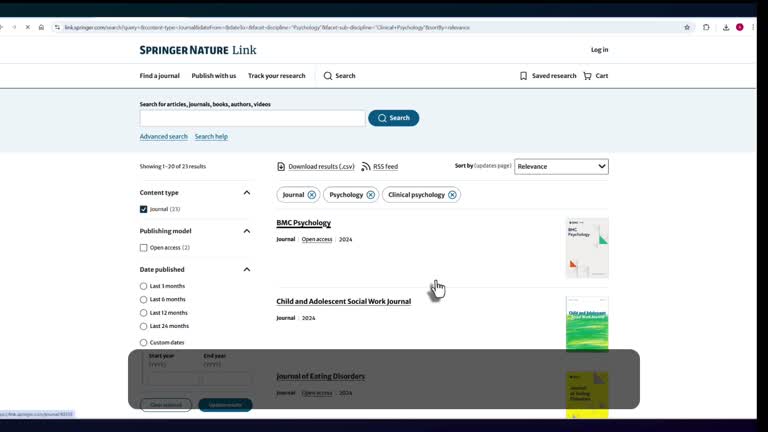Image resolution: width=768 pixels, height=432 pixels.
Task: Open Find a journal menu
Action: click(160, 76)
